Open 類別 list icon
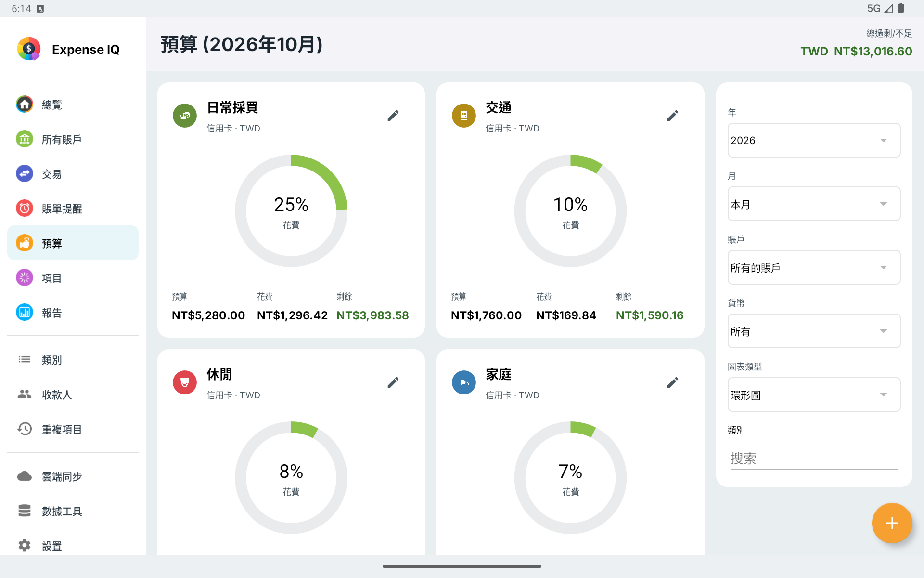The height and width of the screenshot is (578, 924). tap(25, 360)
